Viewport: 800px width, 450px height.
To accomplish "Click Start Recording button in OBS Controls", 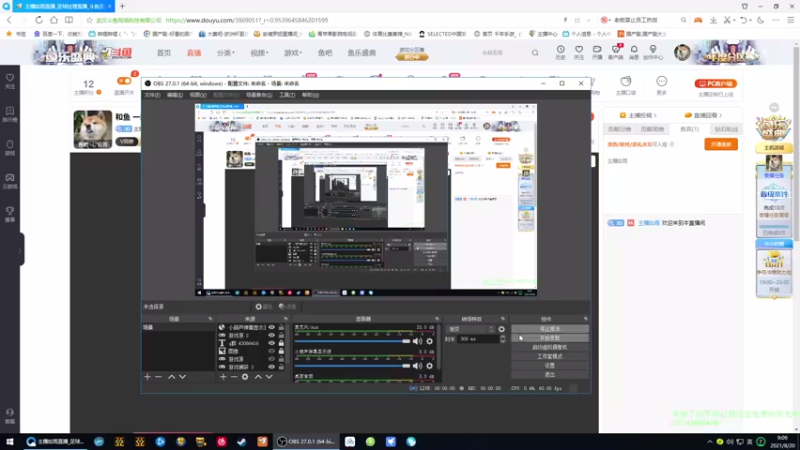I will click(x=549, y=338).
